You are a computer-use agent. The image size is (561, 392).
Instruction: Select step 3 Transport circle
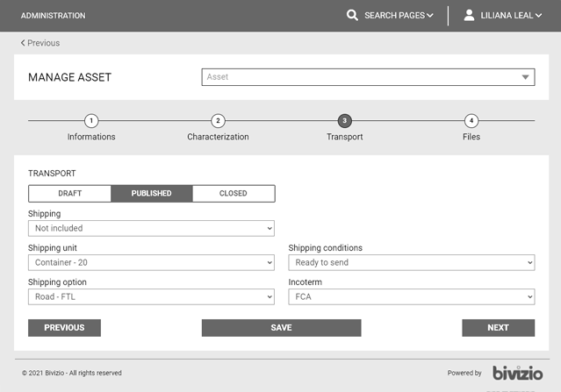coord(344,121)
